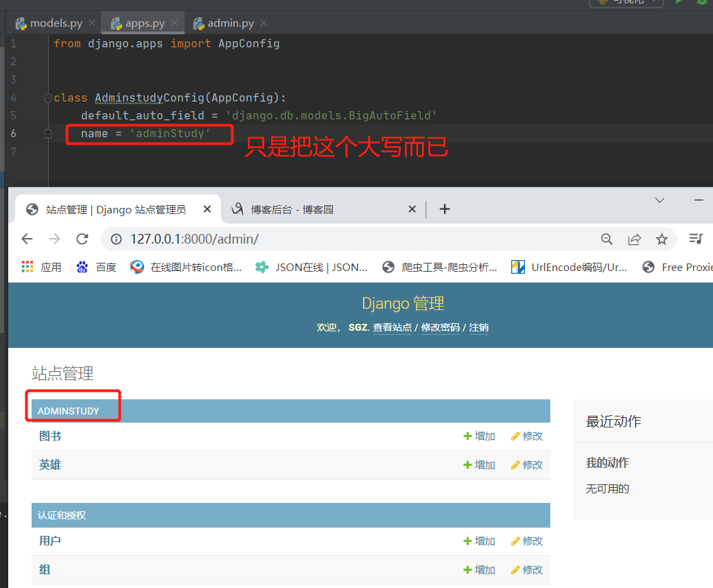Open the 英雄 model list
This screenshot has width=713, height=588.
(x=50, y=464)
